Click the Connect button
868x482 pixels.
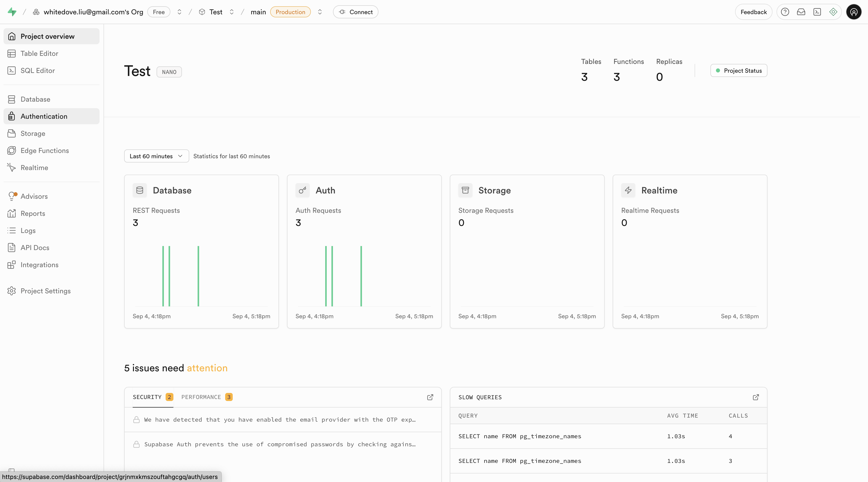(x=356, y=12)
